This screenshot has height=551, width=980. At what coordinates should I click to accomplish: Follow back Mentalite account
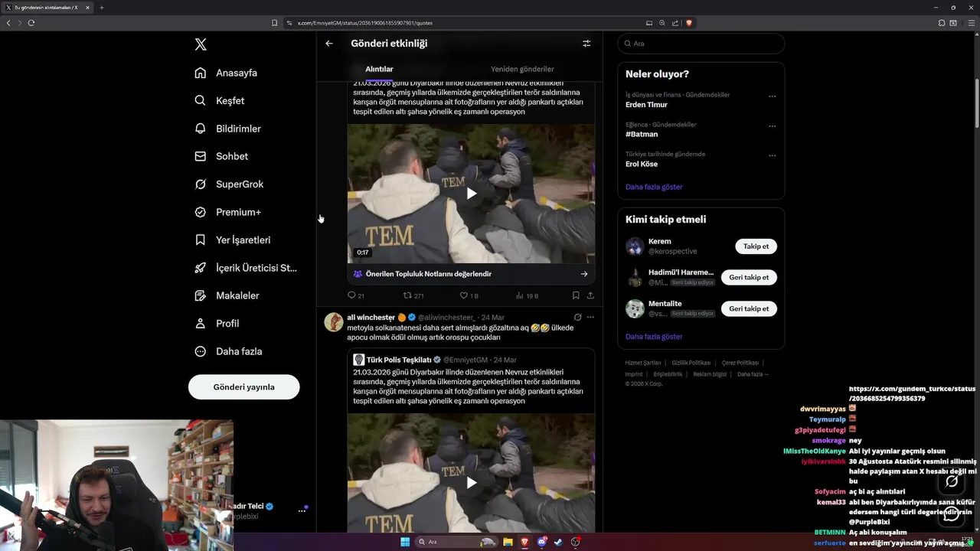pyautogui.click(x=749, y=308)
